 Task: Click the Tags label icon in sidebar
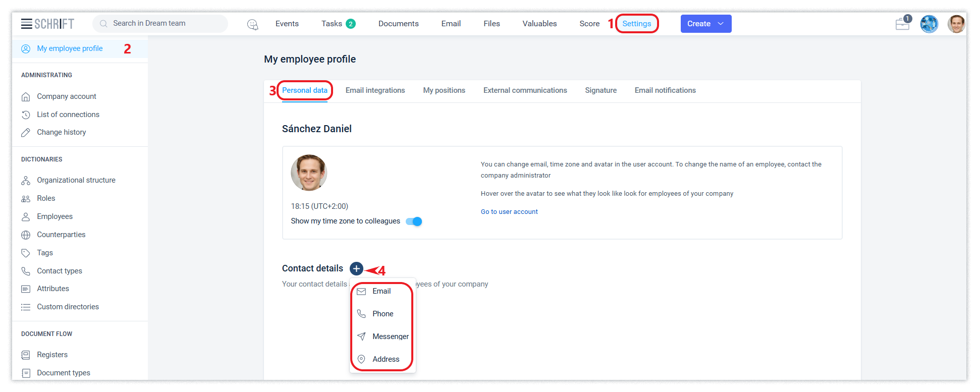pyautogui.click(x=26, y=253)
